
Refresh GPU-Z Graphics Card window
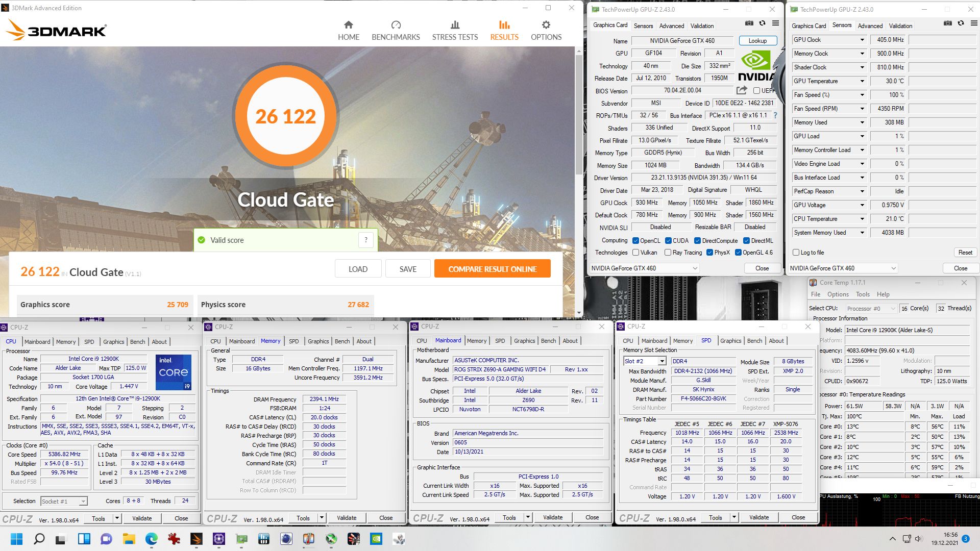coord(762,23)
